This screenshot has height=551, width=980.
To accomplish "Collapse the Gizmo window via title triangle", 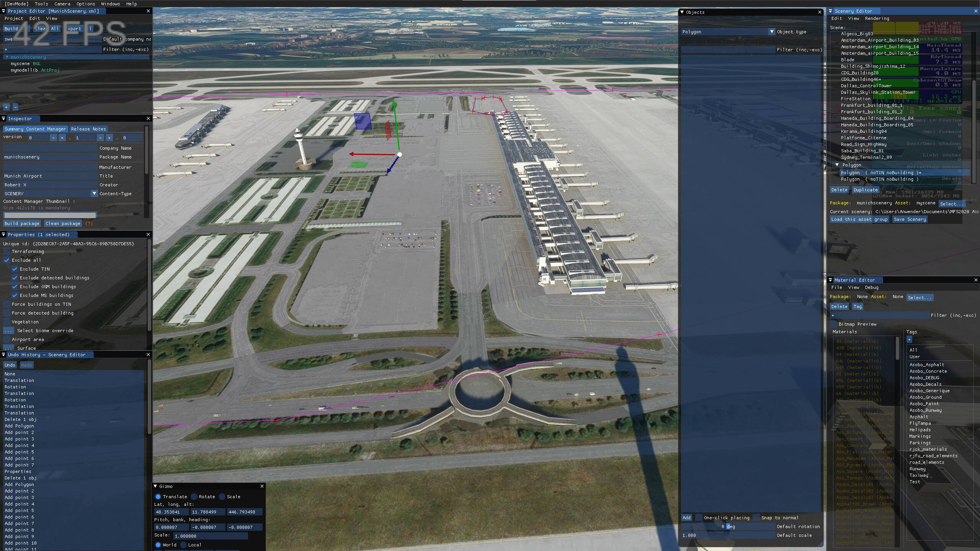I will [x=155, y=486].
